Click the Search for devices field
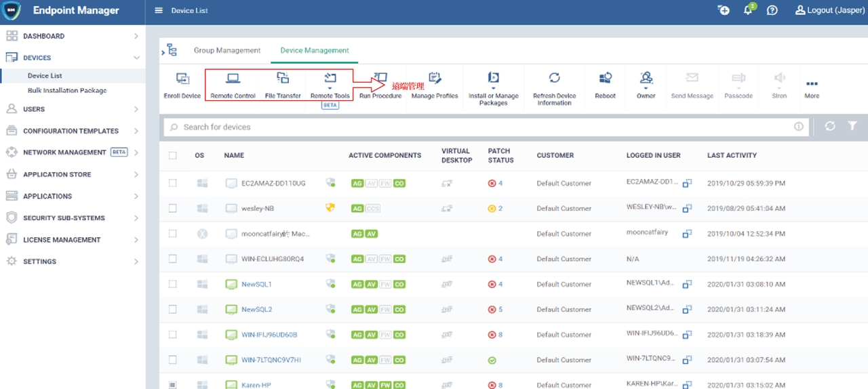Image resolution: width=868 pixels, height=389 pixels. point(486,127)
